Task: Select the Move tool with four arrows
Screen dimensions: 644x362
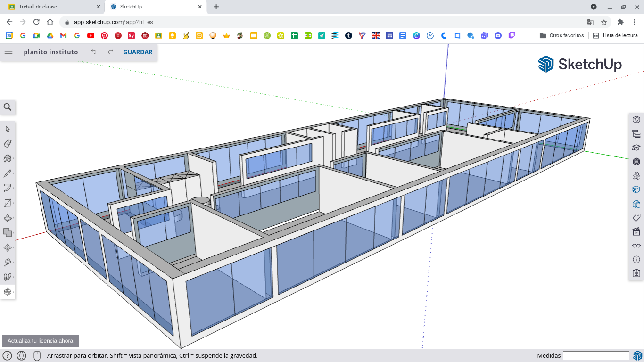Action: 8,247
